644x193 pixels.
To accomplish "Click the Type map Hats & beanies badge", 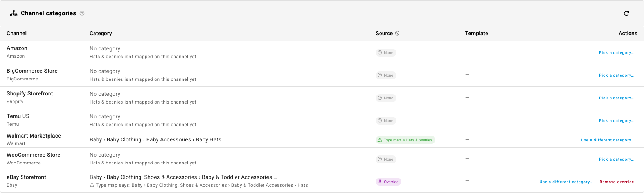I will pos(405,140).
